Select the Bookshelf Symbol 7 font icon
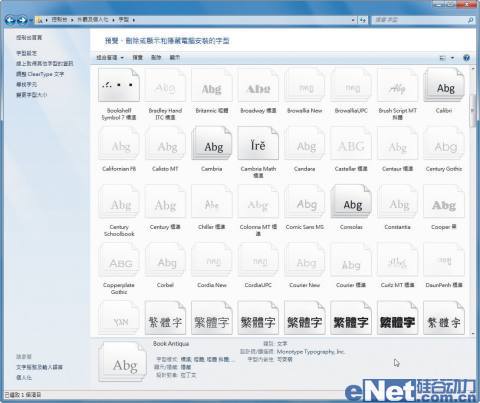This screenshot has height=403, width=480. pyautogui.click(x=119, y=85)
